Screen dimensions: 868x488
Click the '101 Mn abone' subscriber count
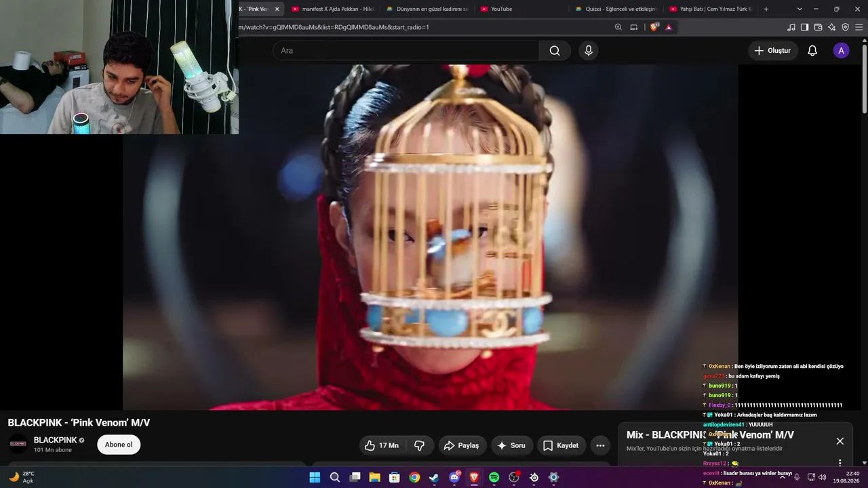[x=53, y=450]
